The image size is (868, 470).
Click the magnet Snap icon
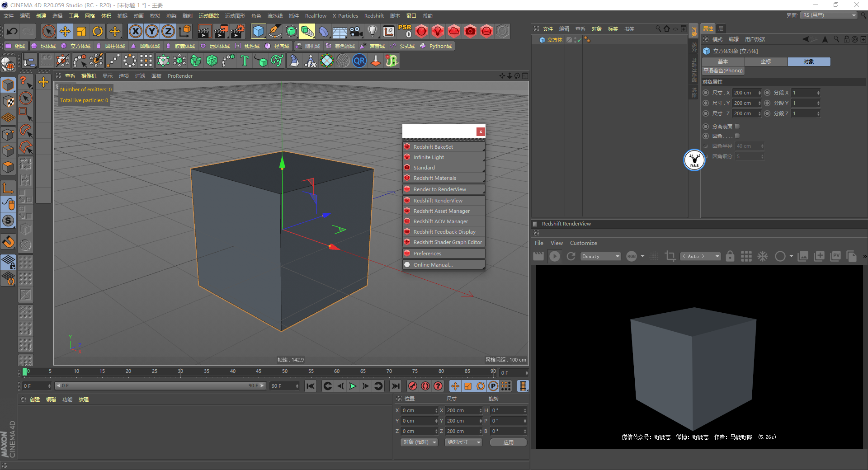[8, 242]
